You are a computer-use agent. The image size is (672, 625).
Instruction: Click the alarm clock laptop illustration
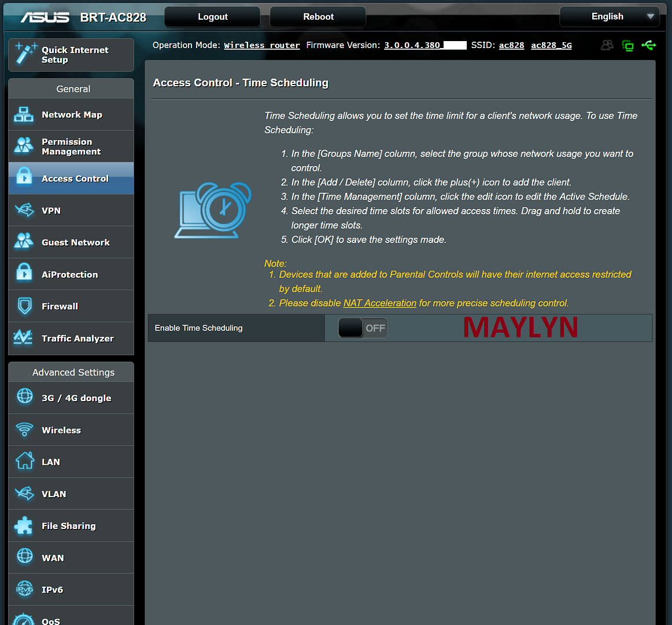pyautogui.click(x=213, y=210)
